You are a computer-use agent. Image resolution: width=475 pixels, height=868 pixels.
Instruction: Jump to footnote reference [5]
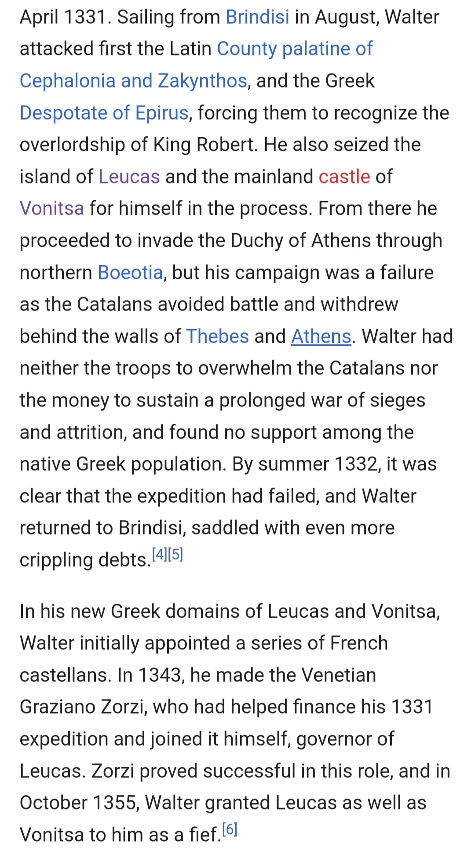point(175,554)
